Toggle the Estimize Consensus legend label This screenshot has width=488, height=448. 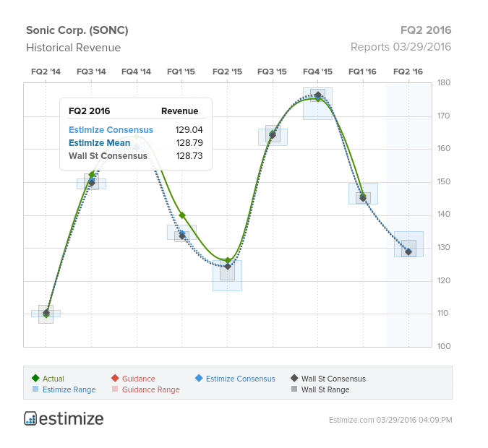coord(241,379)
